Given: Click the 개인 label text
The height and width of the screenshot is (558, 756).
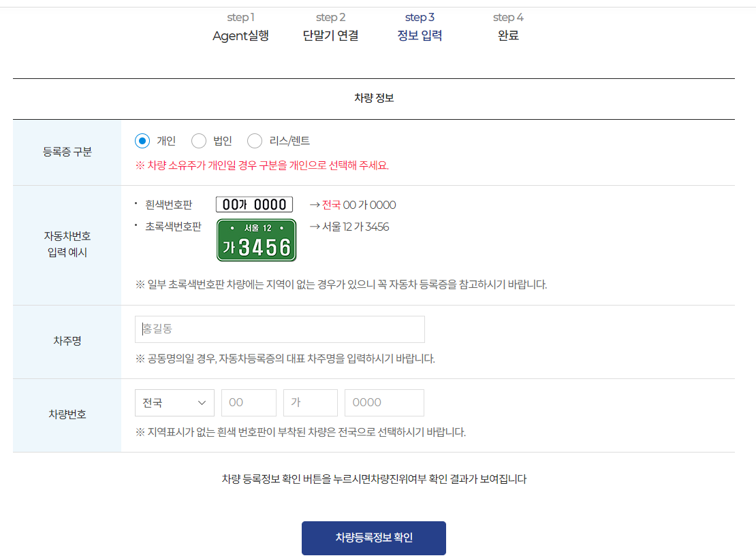Looking at the screenshot, I should (x=166, y=141).
